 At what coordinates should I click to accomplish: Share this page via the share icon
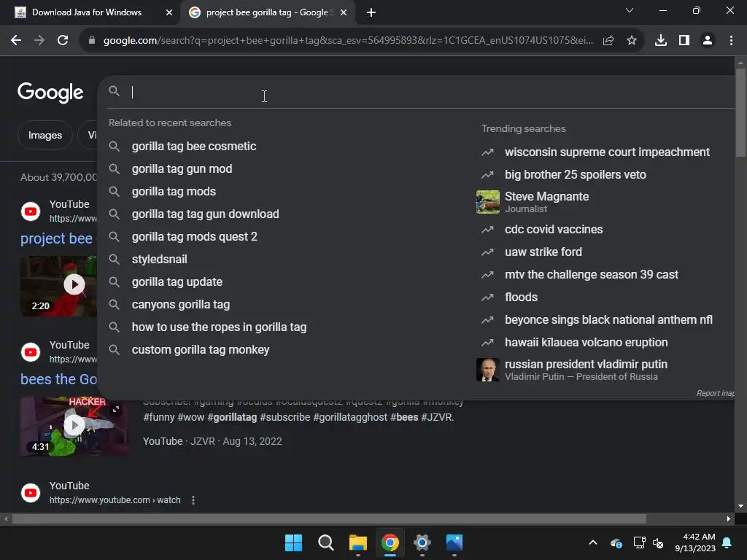point(608,41)
